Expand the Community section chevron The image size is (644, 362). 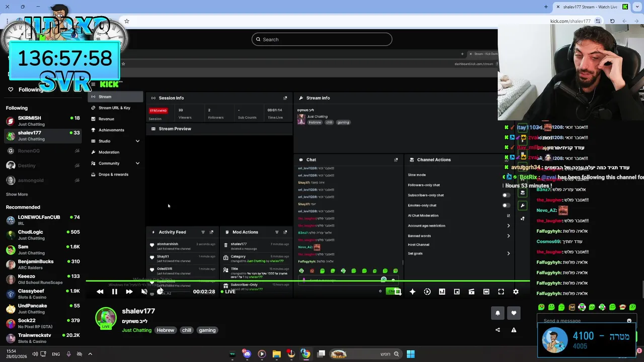137,163
